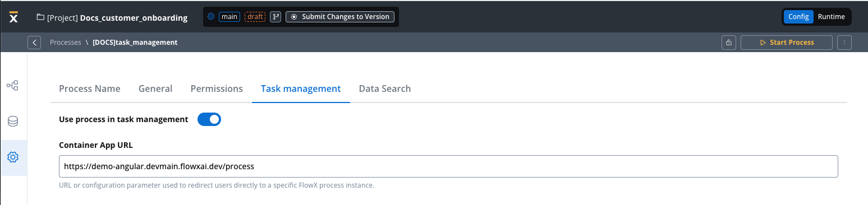This screenshot has width=868, height=205.
Task: Click the FlowX logo icon
Action: point(14,17)
